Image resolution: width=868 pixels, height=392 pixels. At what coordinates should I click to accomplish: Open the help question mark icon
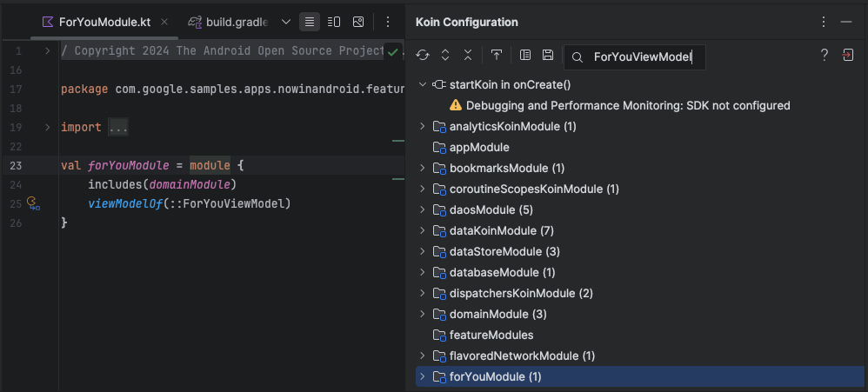825,56
